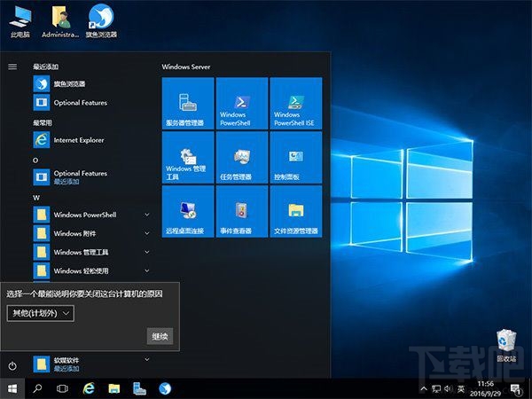Click the power button icon
This screenshot has height=399, width=532.
click(x=12, y=365)
